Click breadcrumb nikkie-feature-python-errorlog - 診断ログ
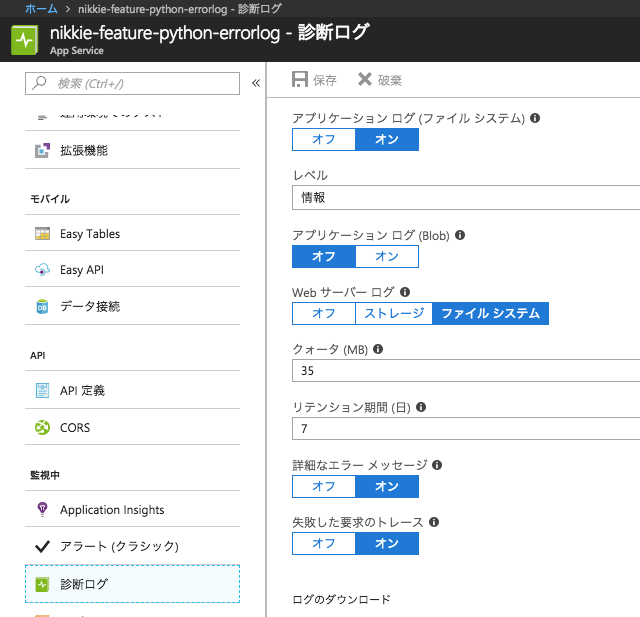This screenshot has height=617, width=640. pos(180,9)
